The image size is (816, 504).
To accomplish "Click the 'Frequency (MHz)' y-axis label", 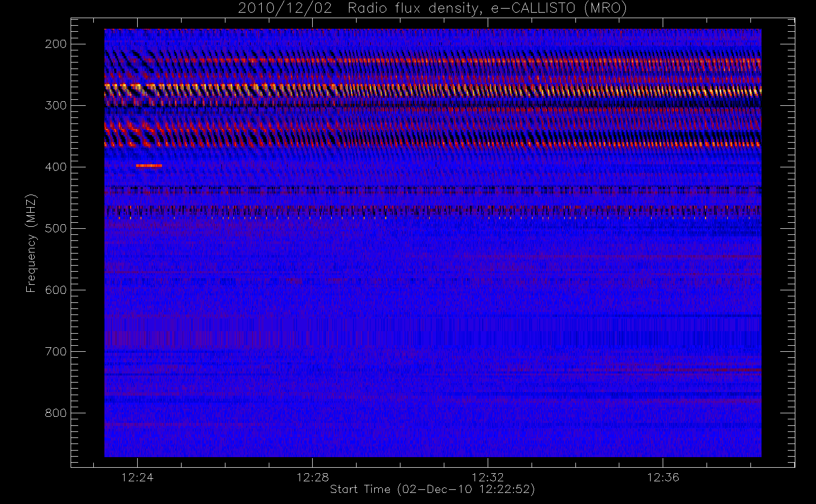I will [31, 243].
